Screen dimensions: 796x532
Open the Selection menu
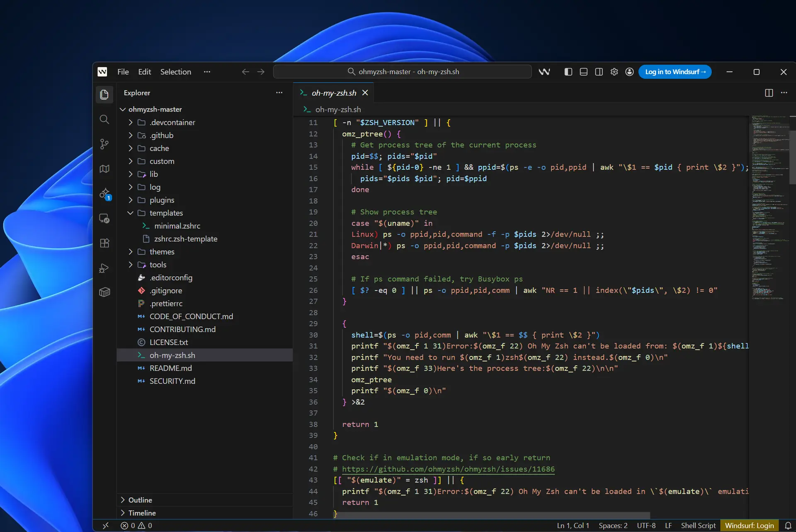click(x=175, y=72)
